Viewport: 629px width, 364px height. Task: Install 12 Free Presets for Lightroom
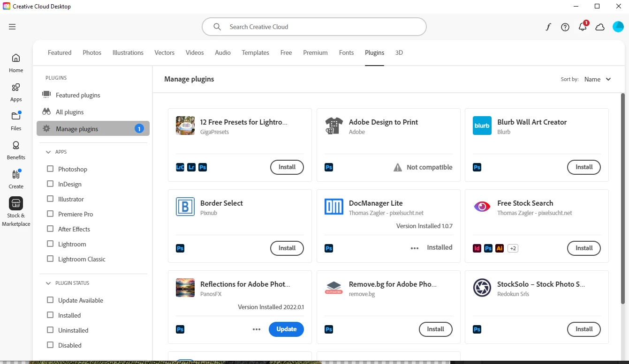click(287, 167)
